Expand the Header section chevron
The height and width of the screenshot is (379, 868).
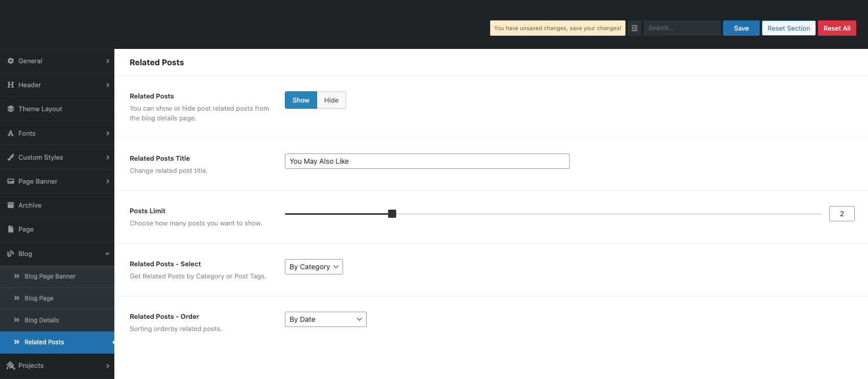(108, 85)
